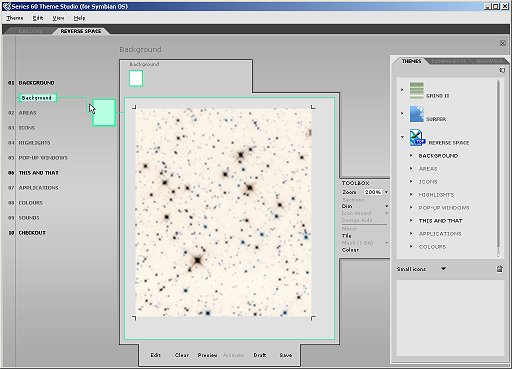Collapse the Reverse Space theme tree
Viewport: 512px width, 369px height.
[402, 137]
